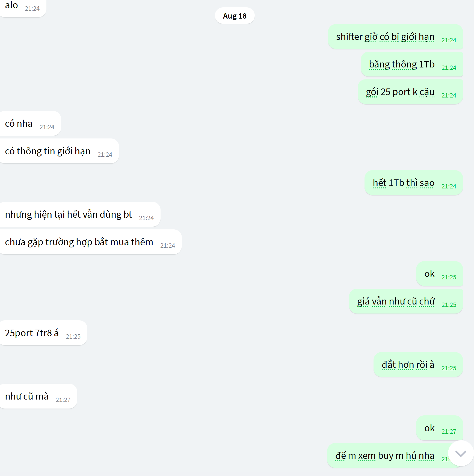Click the 'ok' message sent at 21:25
Viewport: 474px width, 476px height.
point(439,274)
